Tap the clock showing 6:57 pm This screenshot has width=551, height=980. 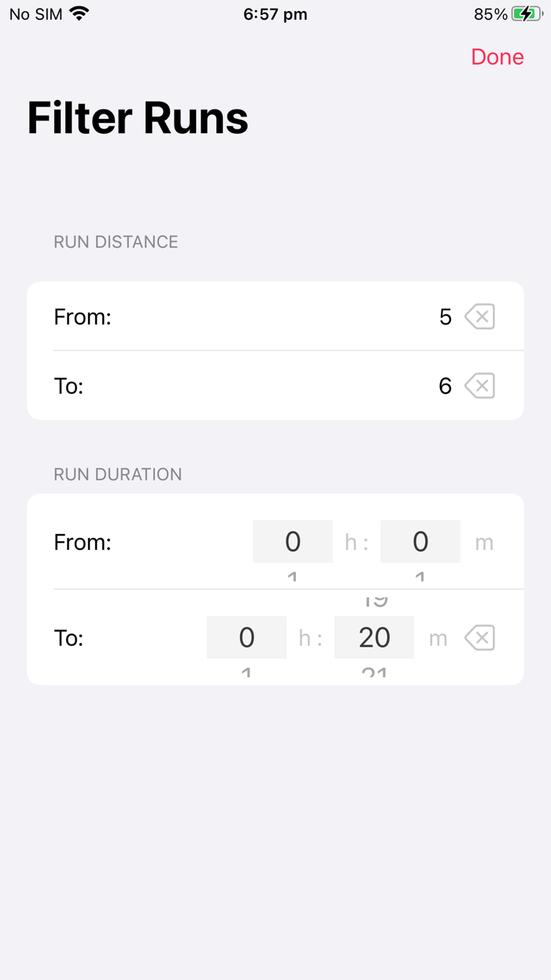point(275,13)
